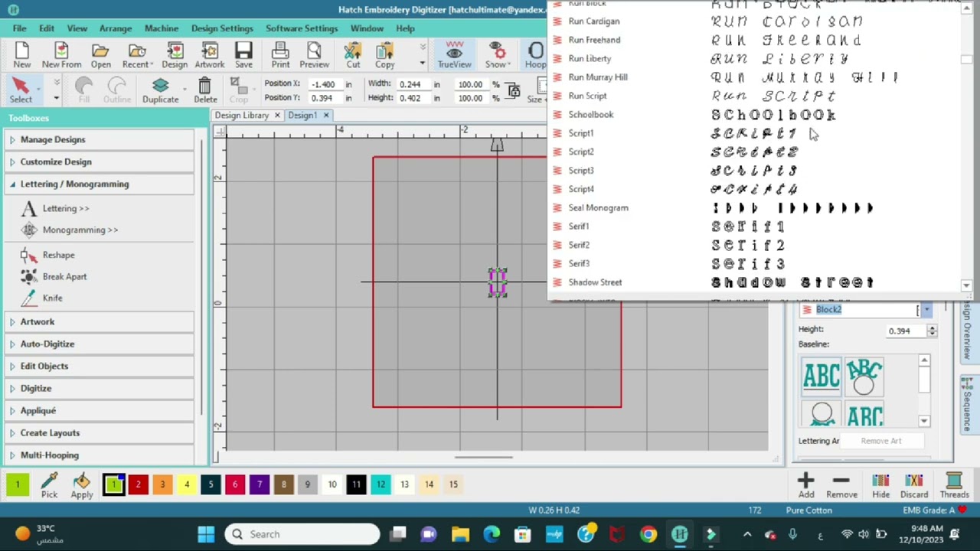The image size is (980, 551).
Task: Pick a color with the Pick tool
Action: 49,486
